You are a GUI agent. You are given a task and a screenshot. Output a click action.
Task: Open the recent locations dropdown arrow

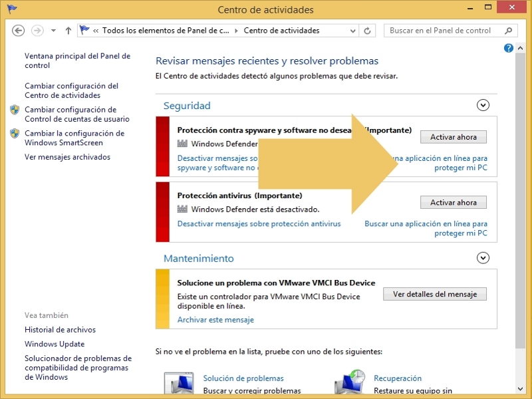(54, 31)
